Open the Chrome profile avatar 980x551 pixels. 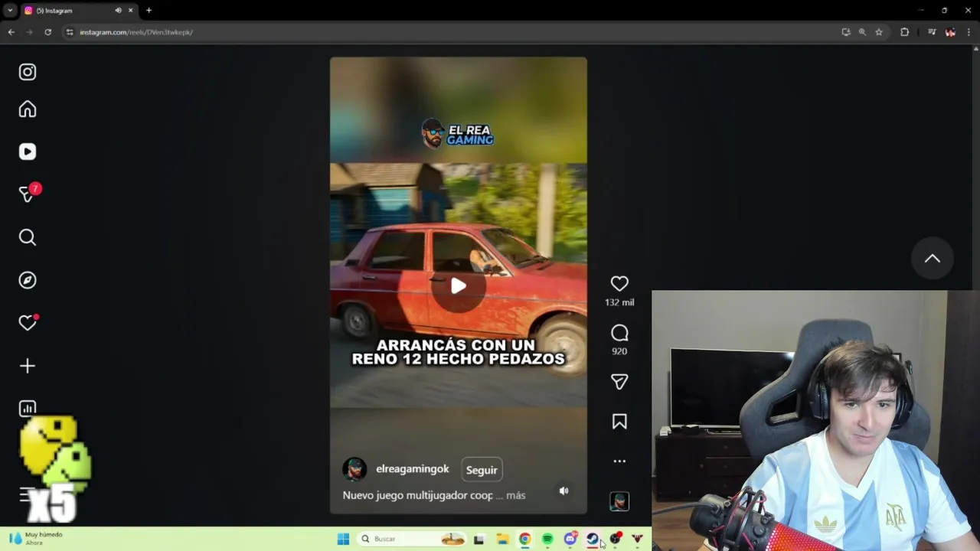(x=950, y=32)
